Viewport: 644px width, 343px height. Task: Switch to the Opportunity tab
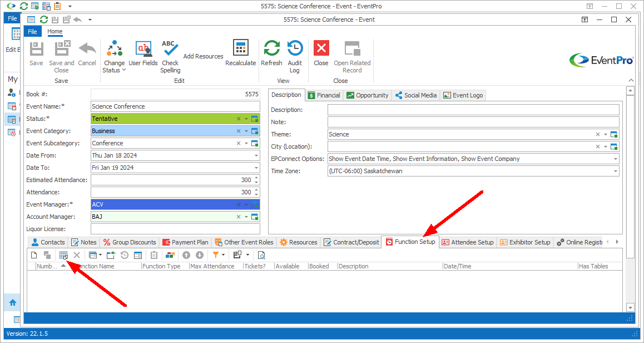tap(367, 95)
